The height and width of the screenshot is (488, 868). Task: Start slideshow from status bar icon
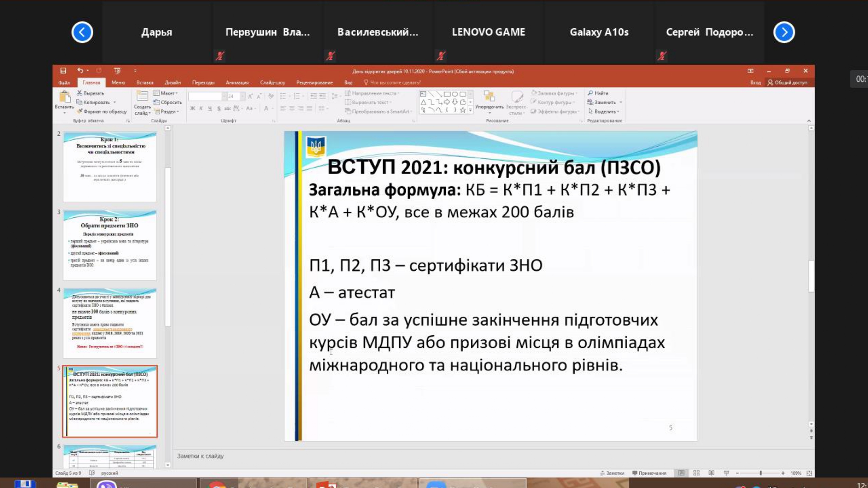pyautogui.click(x=726, y=473)
